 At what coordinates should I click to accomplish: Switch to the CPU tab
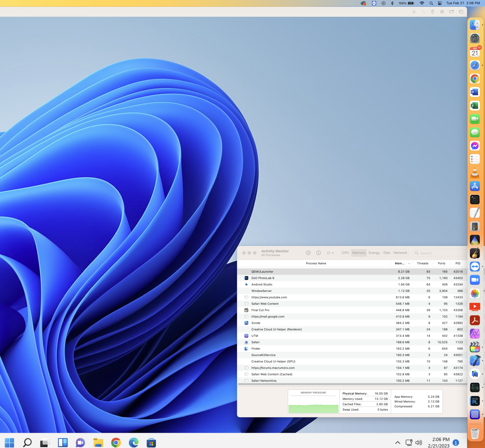pyautogui.click(x=345, y=253)
